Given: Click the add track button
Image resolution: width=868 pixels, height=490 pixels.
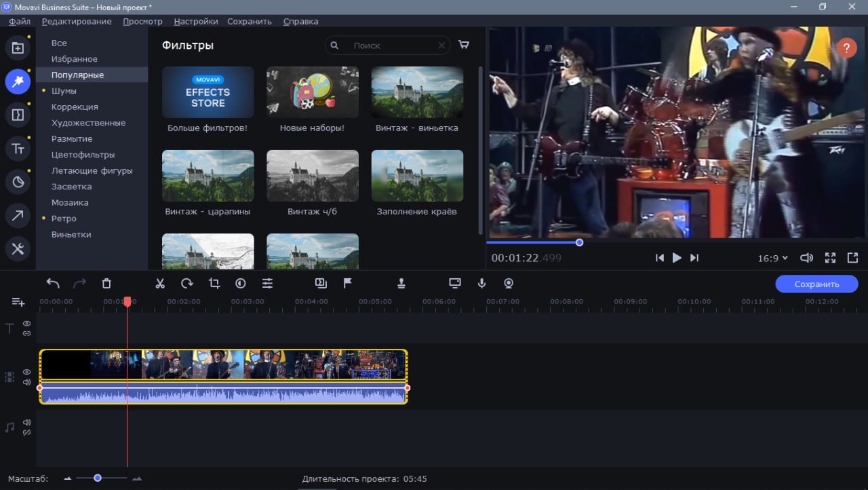Looking at the screenshot, I should click(18, 302).
